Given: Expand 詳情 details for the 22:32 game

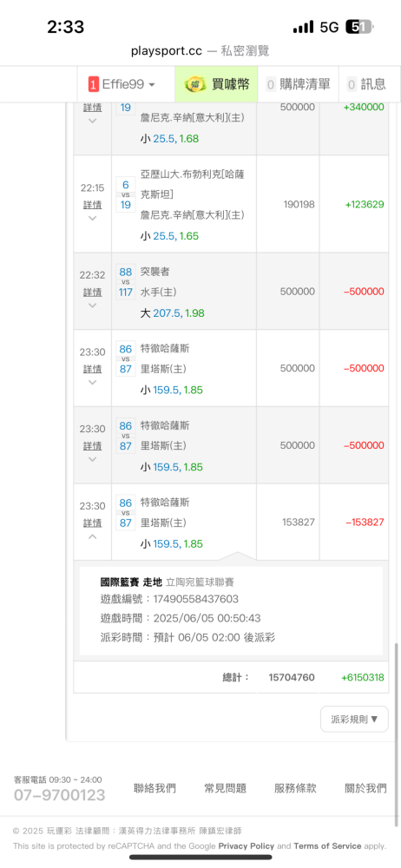Looking at the screenshot, I should coord(93,293).
